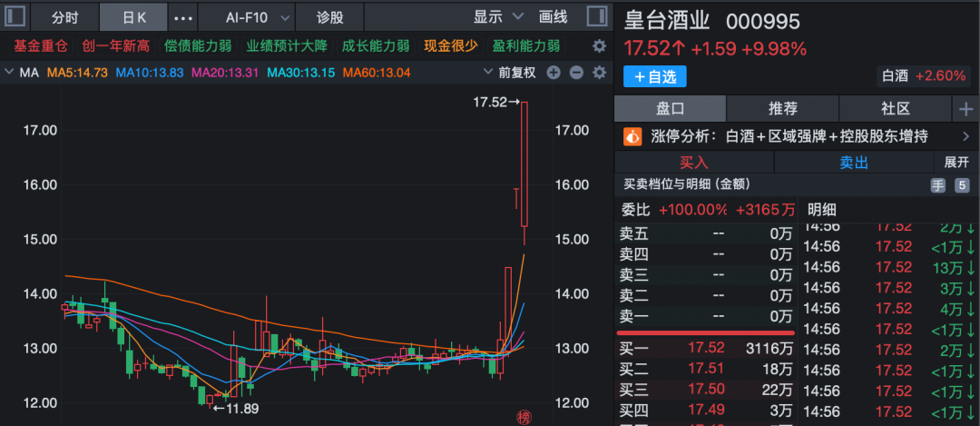Open the 诊股 tab
Screen dimensions: 980x426
point(330,17)
